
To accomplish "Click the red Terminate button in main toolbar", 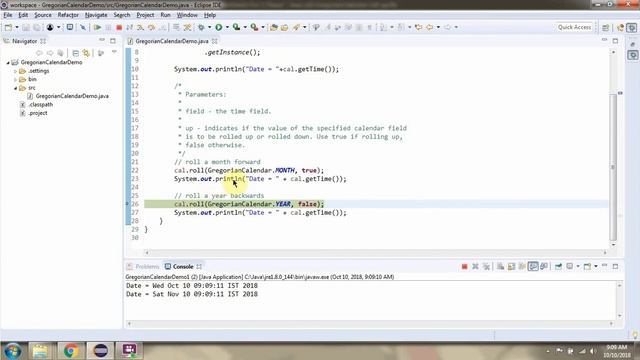I will [x=119, y=27].
